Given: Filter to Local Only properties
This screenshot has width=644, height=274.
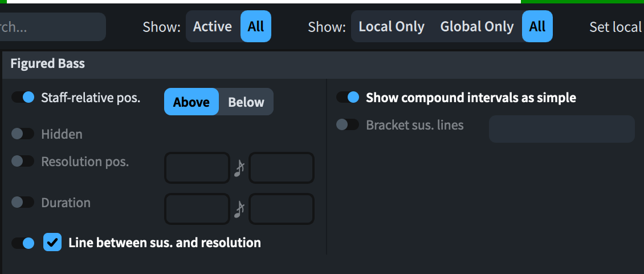Looking at the screenshot, I should (392, 27).
